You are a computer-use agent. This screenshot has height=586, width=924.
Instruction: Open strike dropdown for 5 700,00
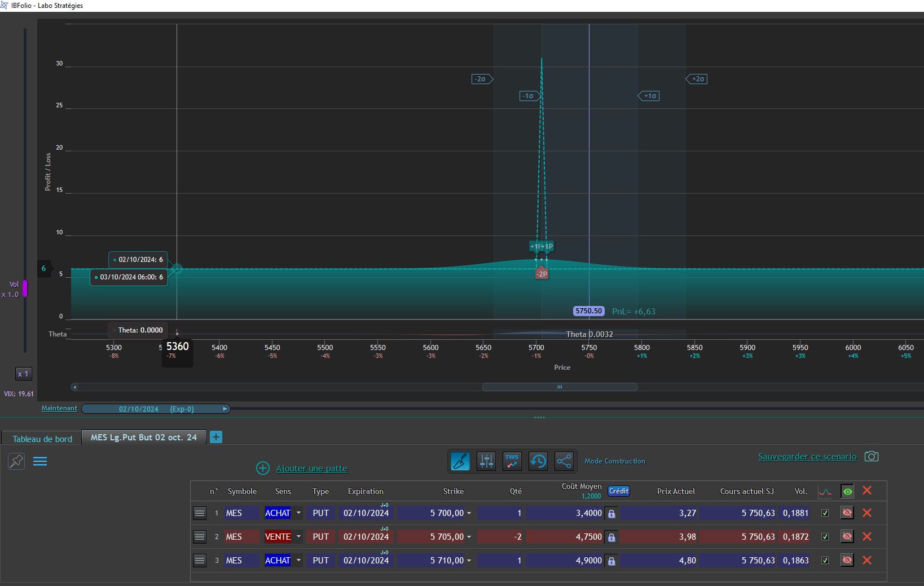click(x=469, y=513)
